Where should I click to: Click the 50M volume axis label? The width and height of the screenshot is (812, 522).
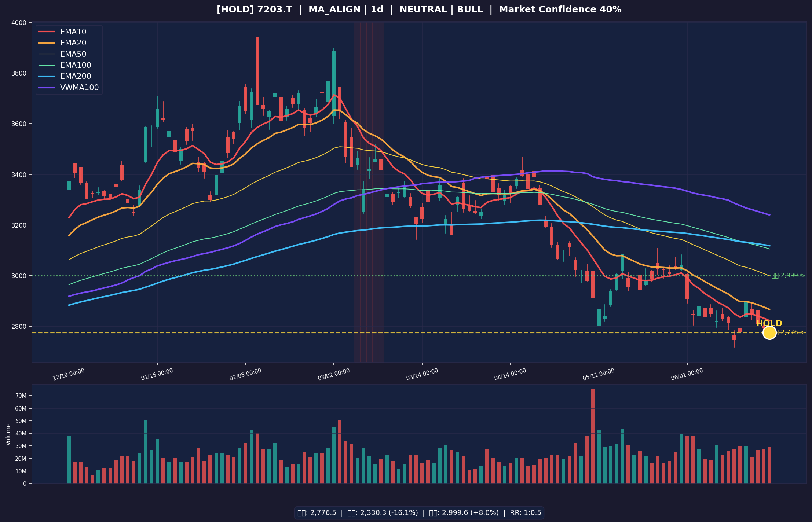(x=21, y=421)
